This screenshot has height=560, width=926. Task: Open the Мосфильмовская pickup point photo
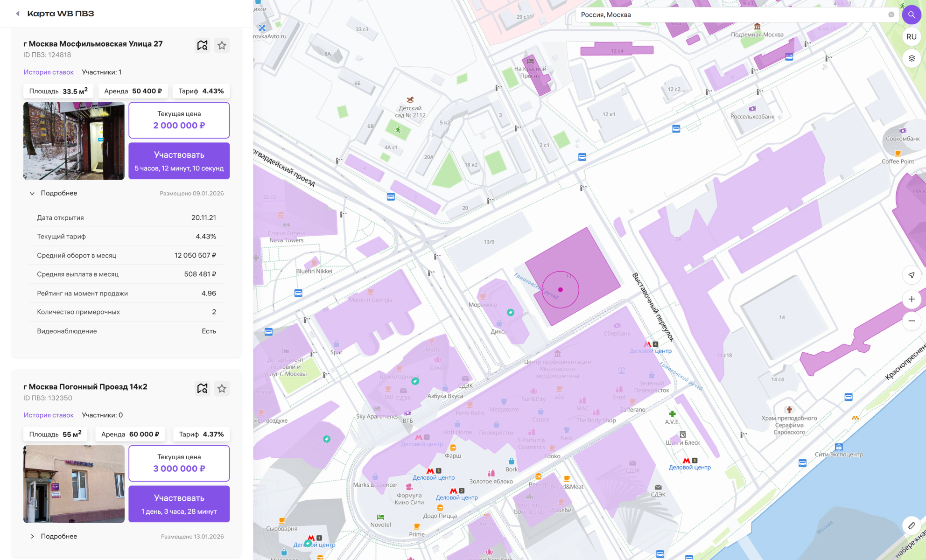pos(74,141)
